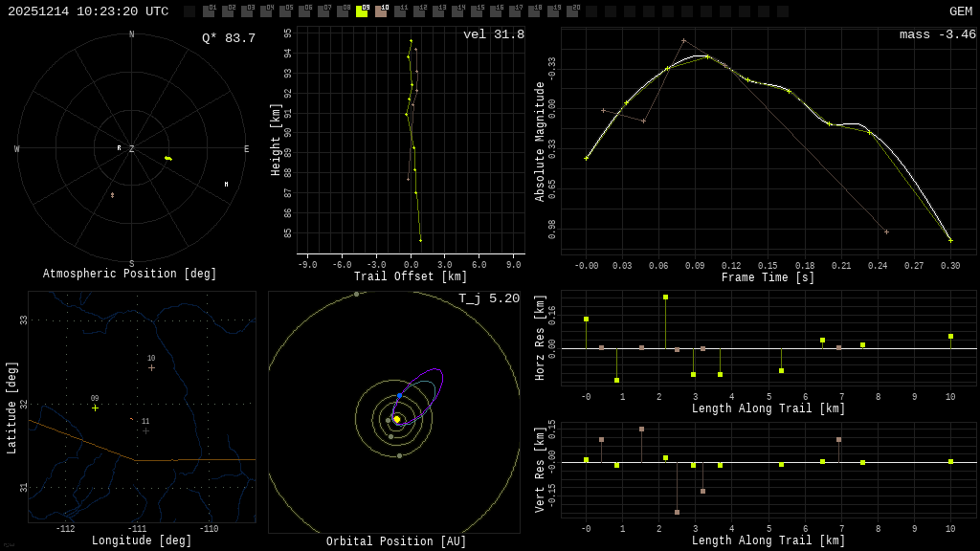The width and height of the screenshot is (980, 551).
Task: Click the yellow Sun at orbit center
Action: pyautogui.click(x=396, y=419)
